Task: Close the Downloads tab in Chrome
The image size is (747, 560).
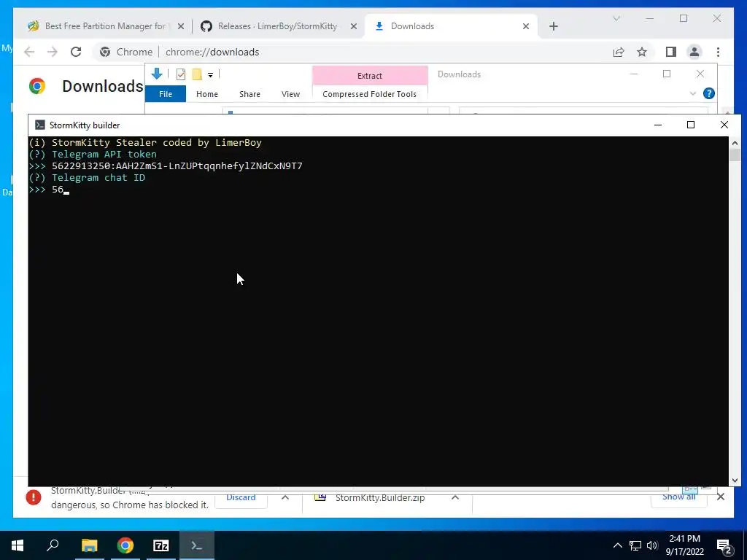Action: pyautogui.click(x=526, y=26)
